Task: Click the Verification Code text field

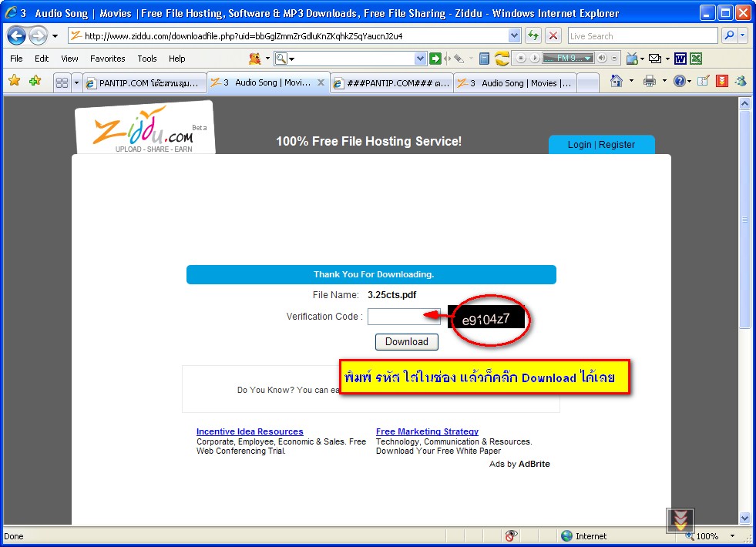Action: [x=404, y=317]
